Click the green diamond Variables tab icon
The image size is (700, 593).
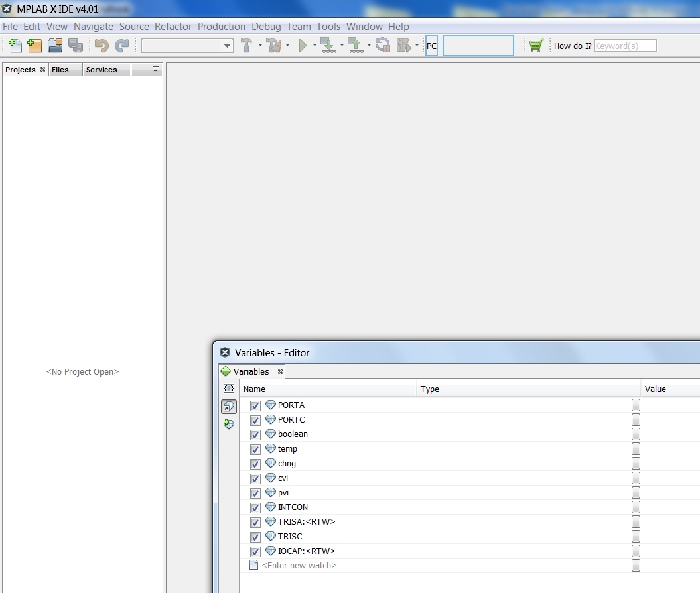[x=226, y=371]
